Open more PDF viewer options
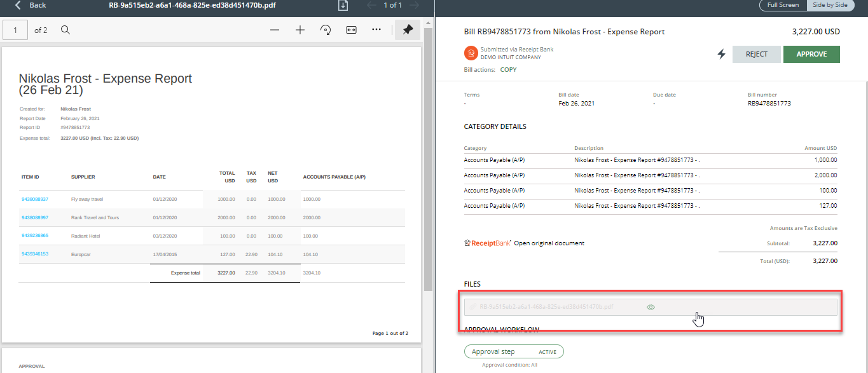868x373 pixels. [x=376, y=30]
